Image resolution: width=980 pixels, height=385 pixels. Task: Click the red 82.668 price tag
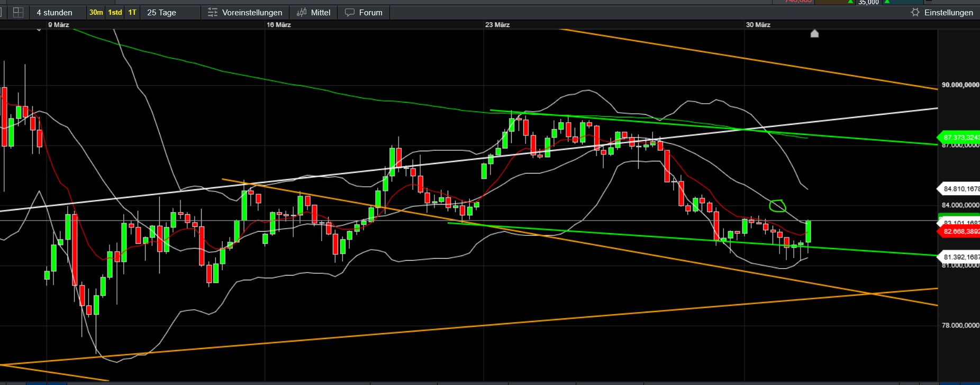coord(958,232)
